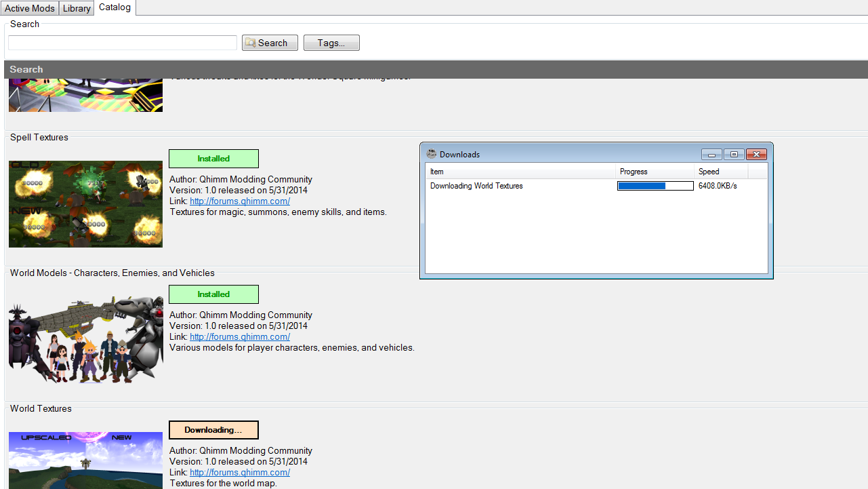
Task: Click Downloading... button for World Textures
Action: (x=213, y=430)
